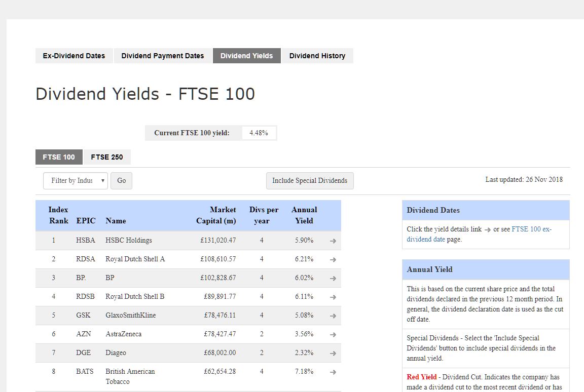This screenshot has width=584, height=392.
Task: Switch to the FTSE 250 index tab
Action: point(107,157)
